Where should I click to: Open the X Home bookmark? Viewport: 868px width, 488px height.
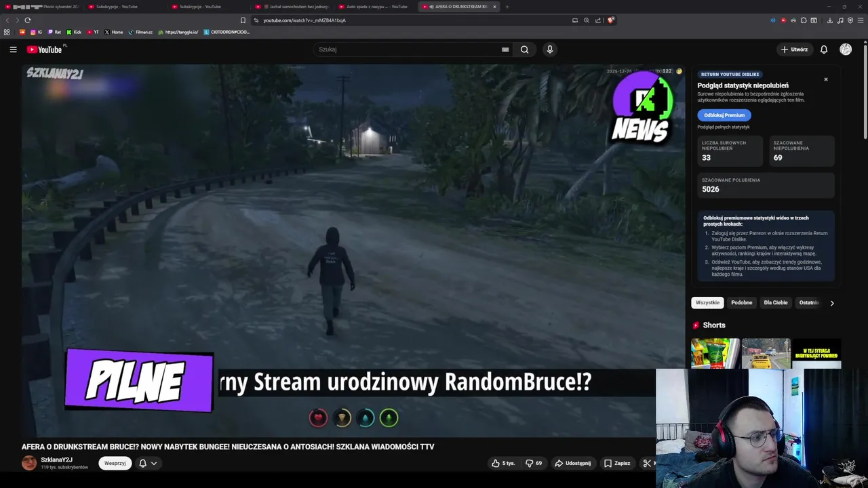[x=114, y=32]
